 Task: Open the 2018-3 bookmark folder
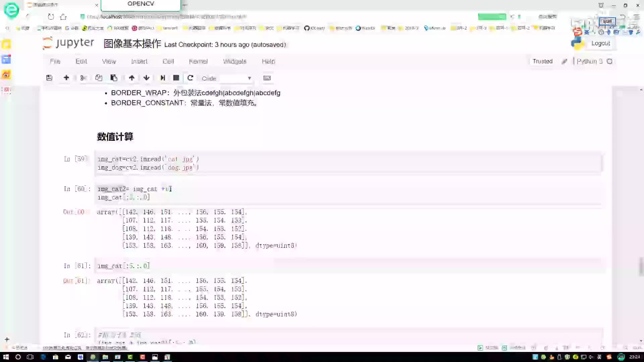[409, 28]
